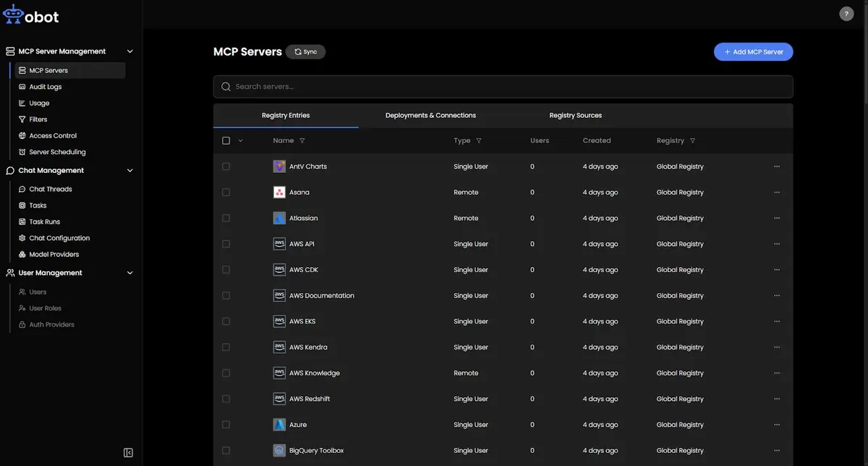
Task: Open the Registry Sources tab
Action: click(x=576, y=114)
